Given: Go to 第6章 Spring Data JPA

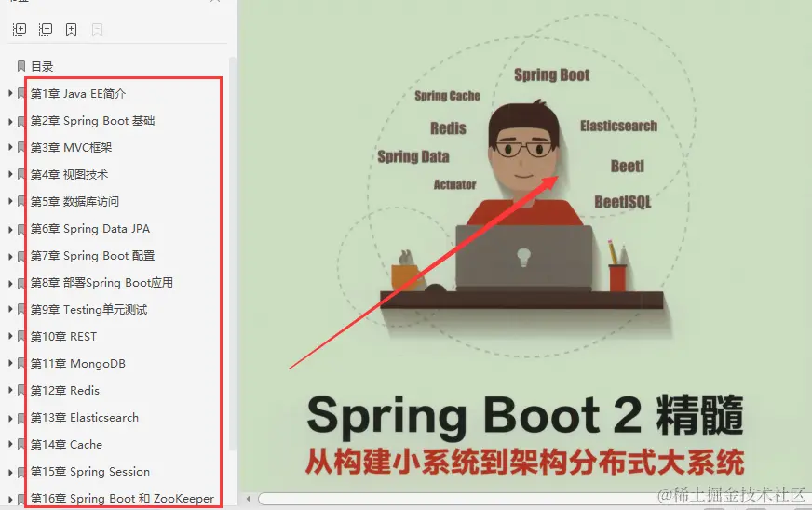Looking at the screenshot, I should pyautogui.click(x=90, y=228).
